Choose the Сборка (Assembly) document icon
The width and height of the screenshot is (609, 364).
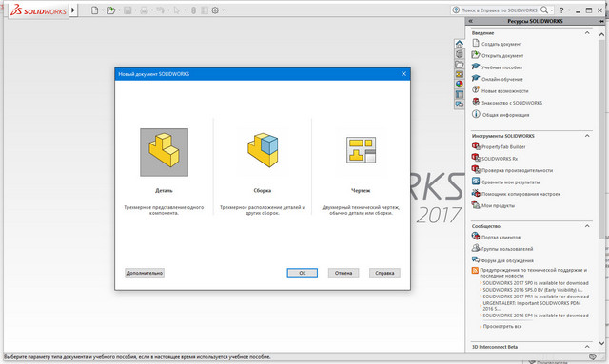click(263, 150)
